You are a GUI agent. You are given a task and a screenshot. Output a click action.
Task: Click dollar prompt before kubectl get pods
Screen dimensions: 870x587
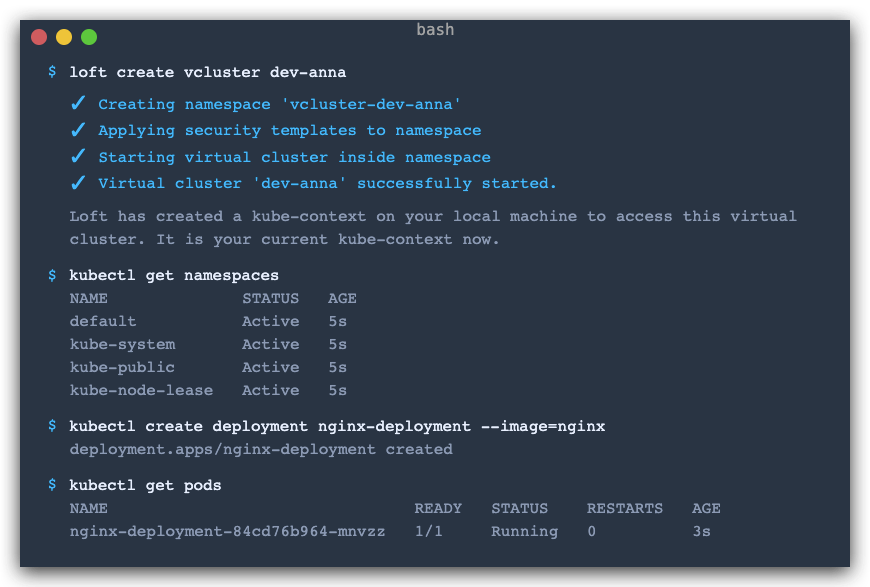(x=52, y=484)
